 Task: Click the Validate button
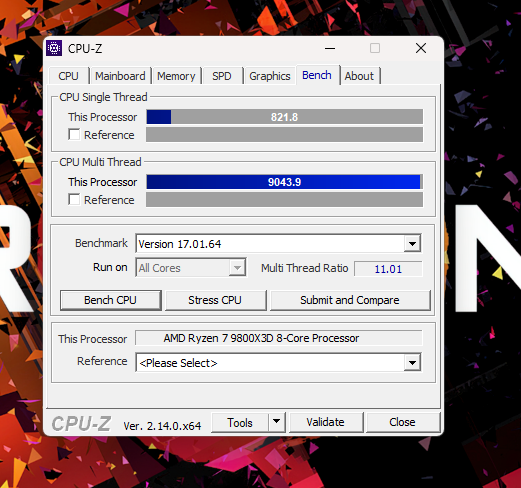tap(326, 422)
